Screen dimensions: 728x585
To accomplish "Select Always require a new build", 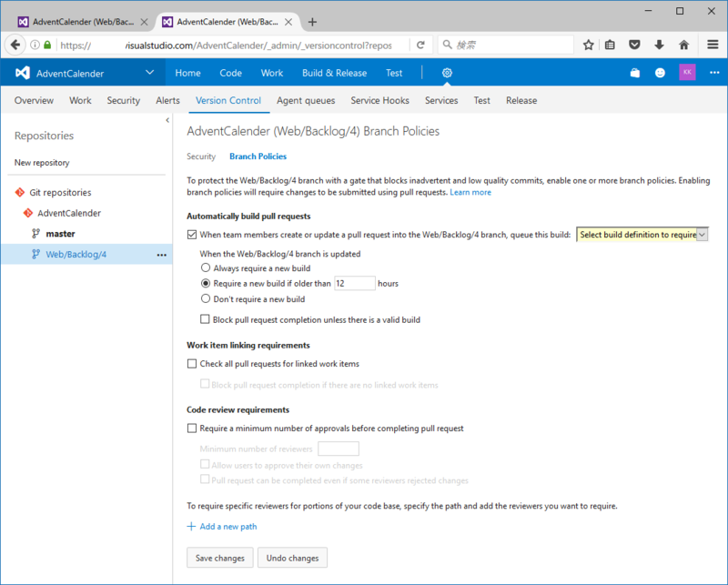I will click(x=206, y=267).
